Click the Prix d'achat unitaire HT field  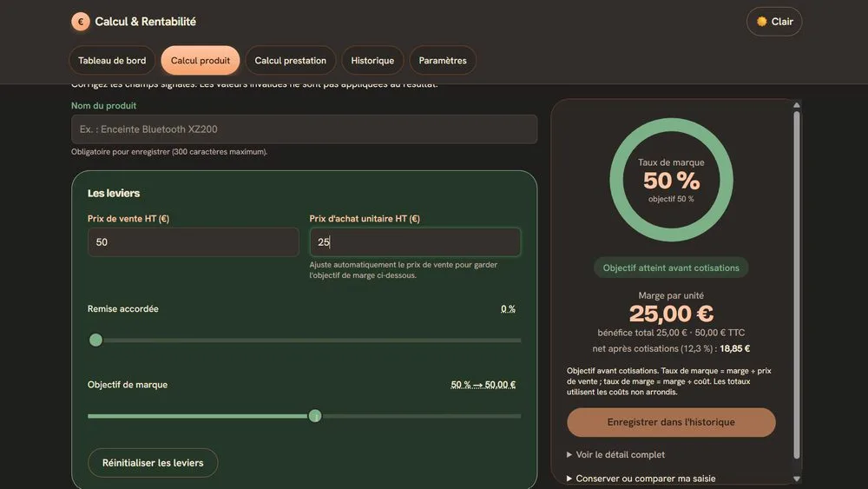(415, 242)
